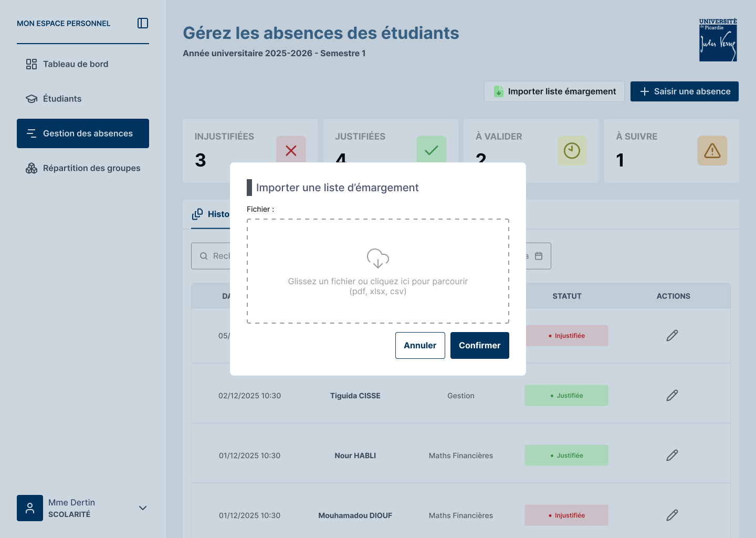The width and height of the screenshot is (756, 538).
Task: Click the Répartition des groupes network icon
Action: (30, 168)
